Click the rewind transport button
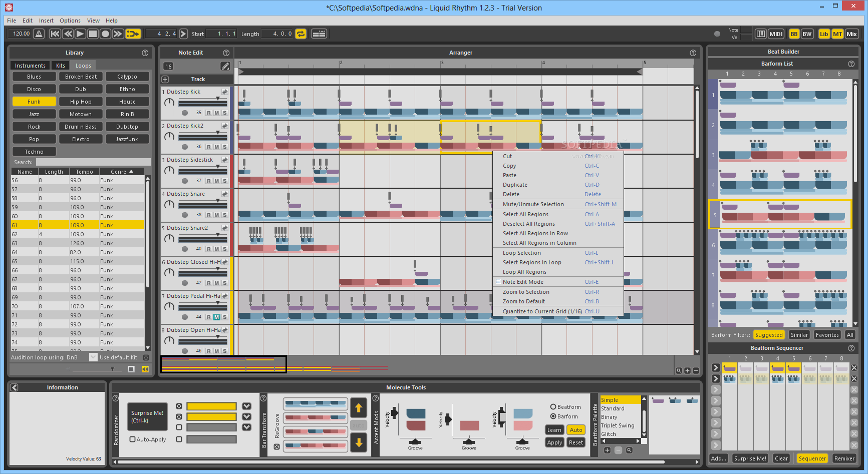The width and height of the screenshot is (868, 474). (x=68, y=34)
